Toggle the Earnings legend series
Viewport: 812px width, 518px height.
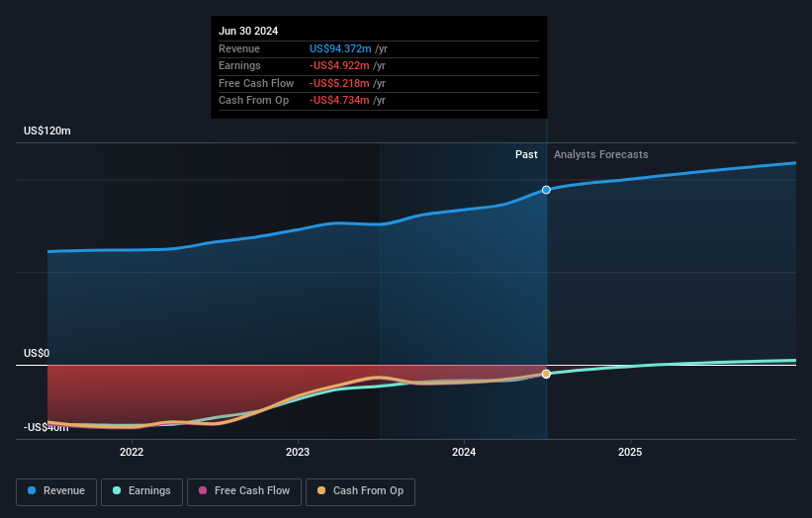coord(141,491)
